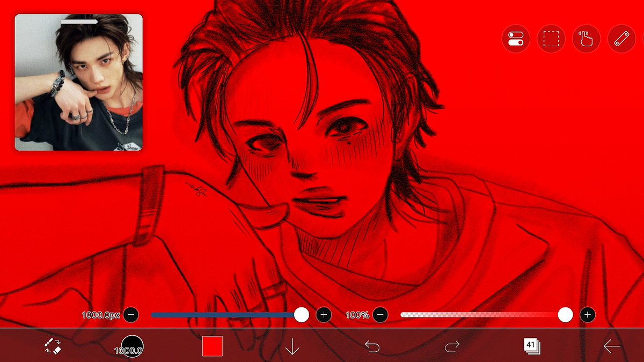
Task: Open the ruler tool
Action: coord(621,39)
